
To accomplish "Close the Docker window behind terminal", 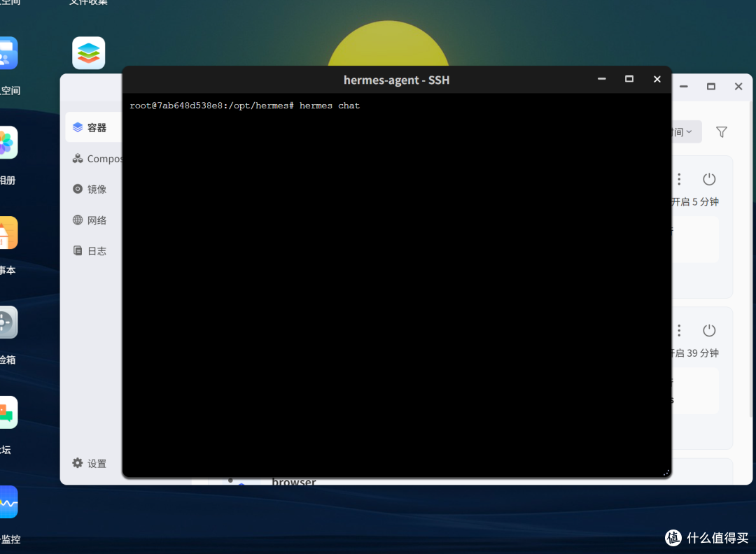I will [738, 87].
